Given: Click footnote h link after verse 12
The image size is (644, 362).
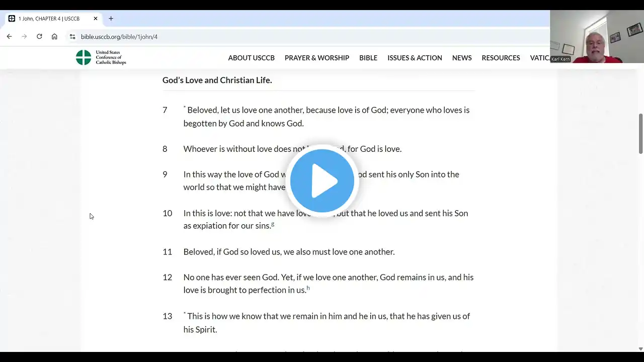Looking at the screenshot, I should [x=308, y=288].
